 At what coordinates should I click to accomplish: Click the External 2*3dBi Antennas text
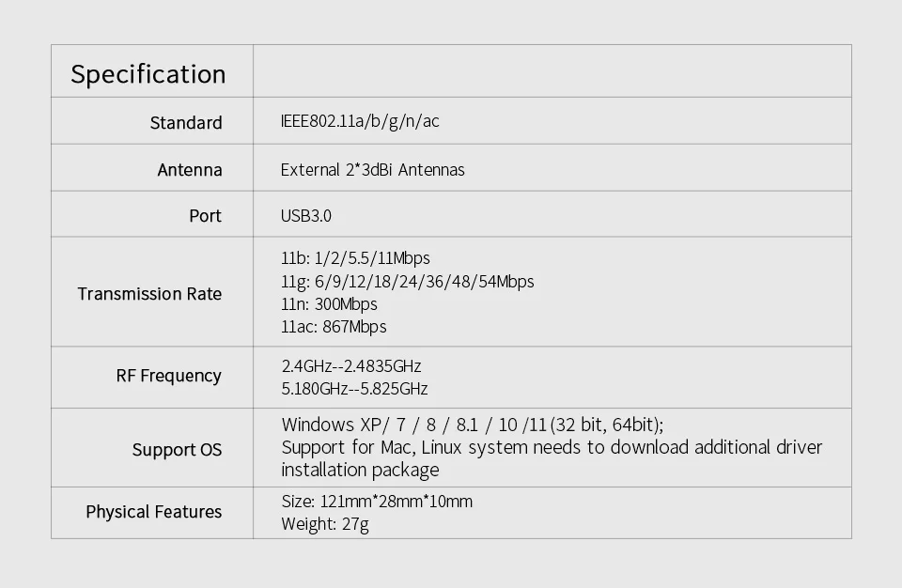(x=372, y=170)
